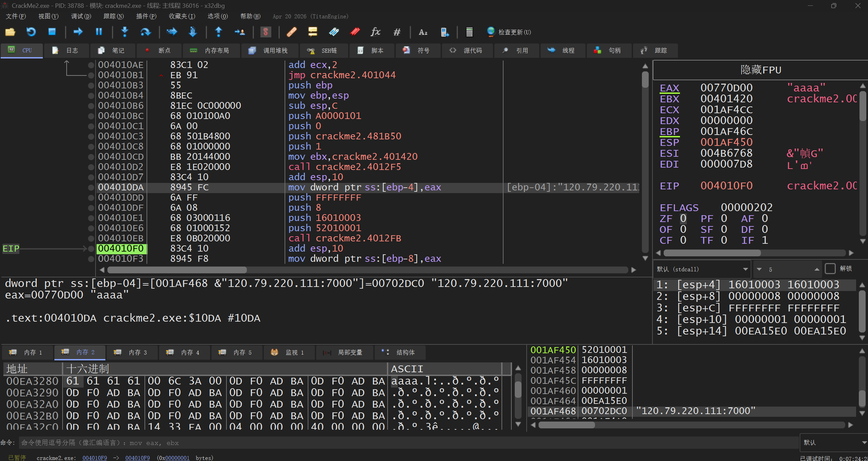Toggle breakpoint at address 004010D2

coord(91,167)
